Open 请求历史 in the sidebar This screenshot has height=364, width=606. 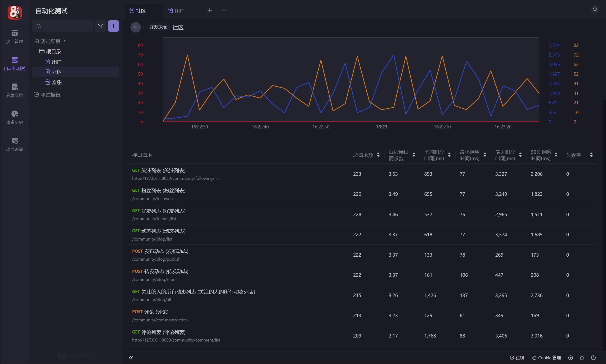[14, 118]
